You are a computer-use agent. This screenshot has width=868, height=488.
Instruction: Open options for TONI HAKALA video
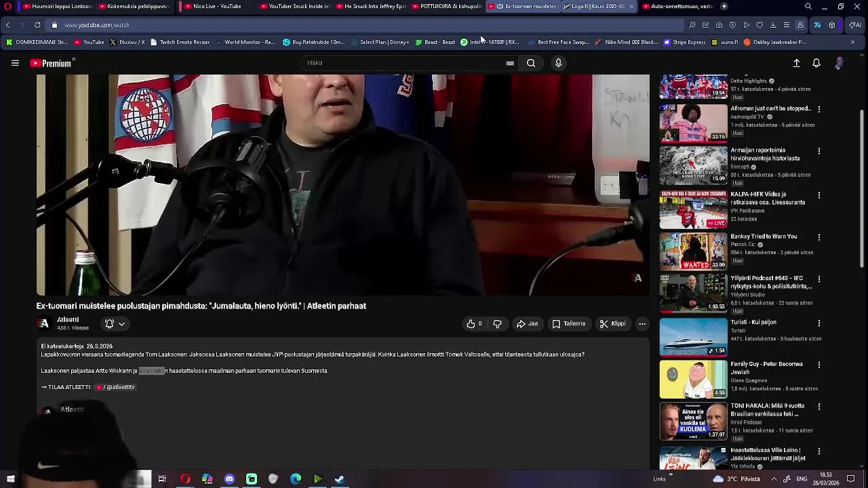click(819, 407)
